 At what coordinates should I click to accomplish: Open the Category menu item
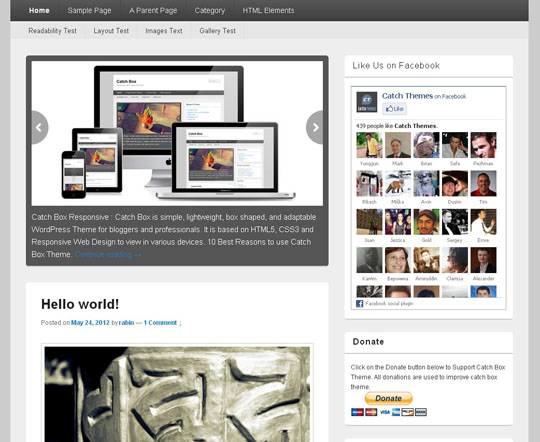(x=209, y=11)
